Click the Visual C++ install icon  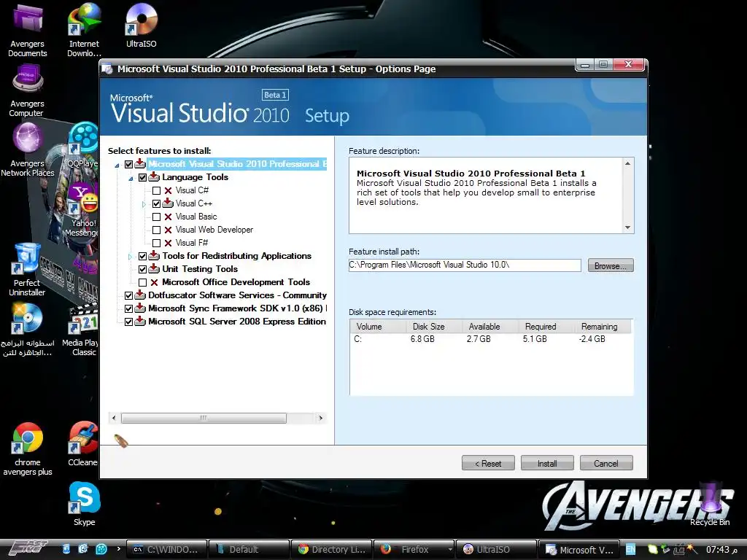(x=168, y=203)
